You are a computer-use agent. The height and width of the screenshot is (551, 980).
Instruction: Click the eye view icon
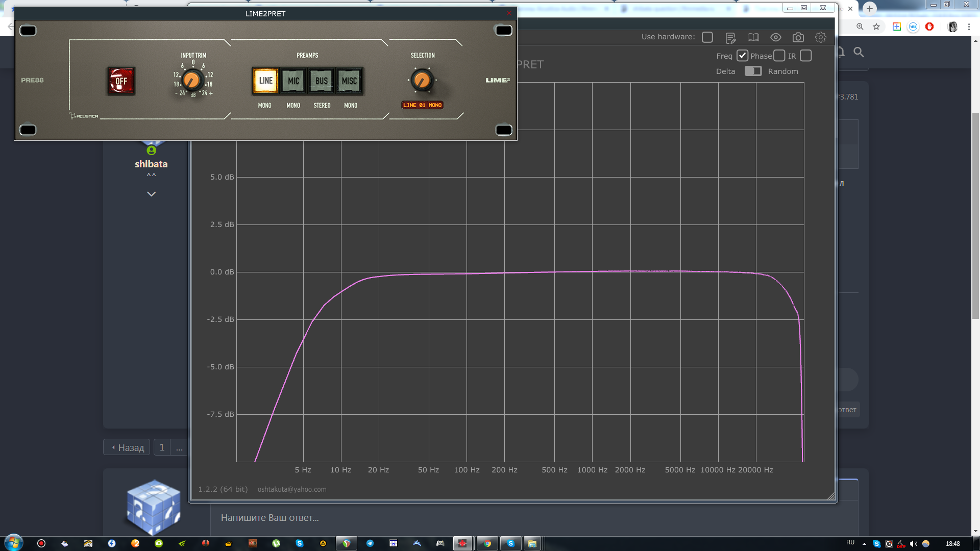[775, 37]
